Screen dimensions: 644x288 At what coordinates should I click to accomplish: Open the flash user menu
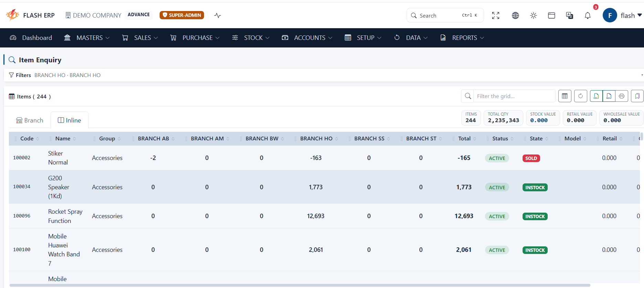pos(622,15)
